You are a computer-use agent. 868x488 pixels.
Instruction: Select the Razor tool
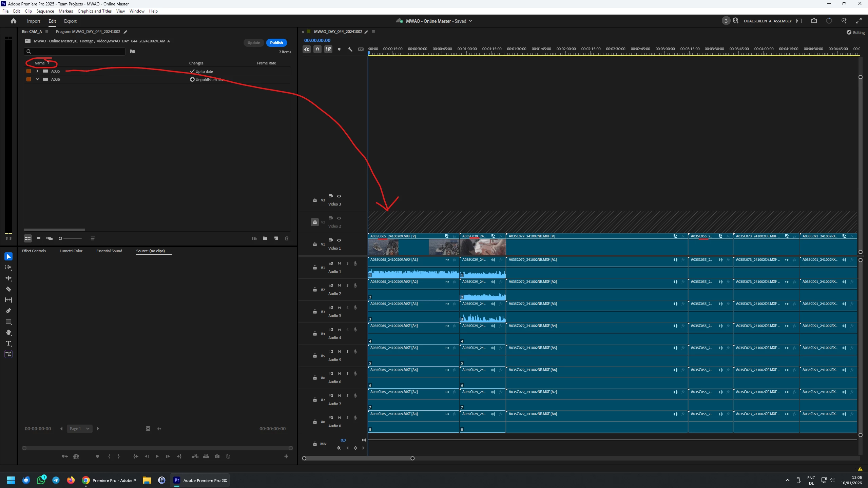tap(8, 289)
